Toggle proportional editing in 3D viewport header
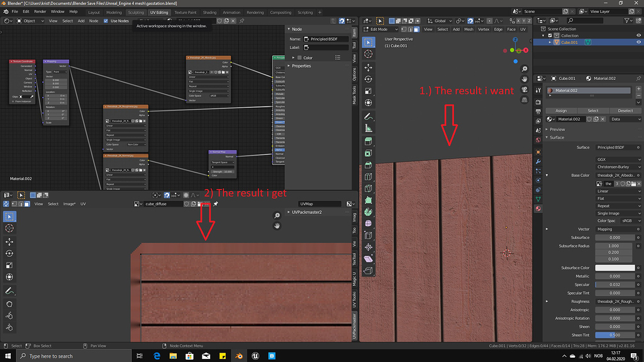Viewport: 644px width, 362px height. tap(489, 21)
